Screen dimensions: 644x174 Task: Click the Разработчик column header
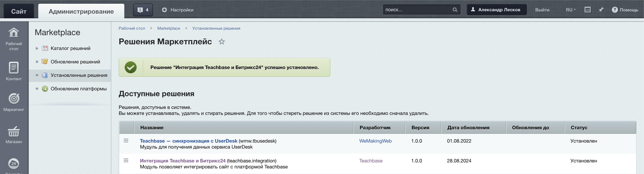click(x=379, y=128)
